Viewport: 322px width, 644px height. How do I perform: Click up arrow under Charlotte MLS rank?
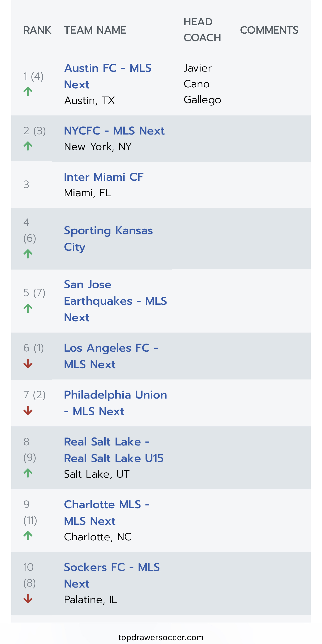(x=28, y=536)
